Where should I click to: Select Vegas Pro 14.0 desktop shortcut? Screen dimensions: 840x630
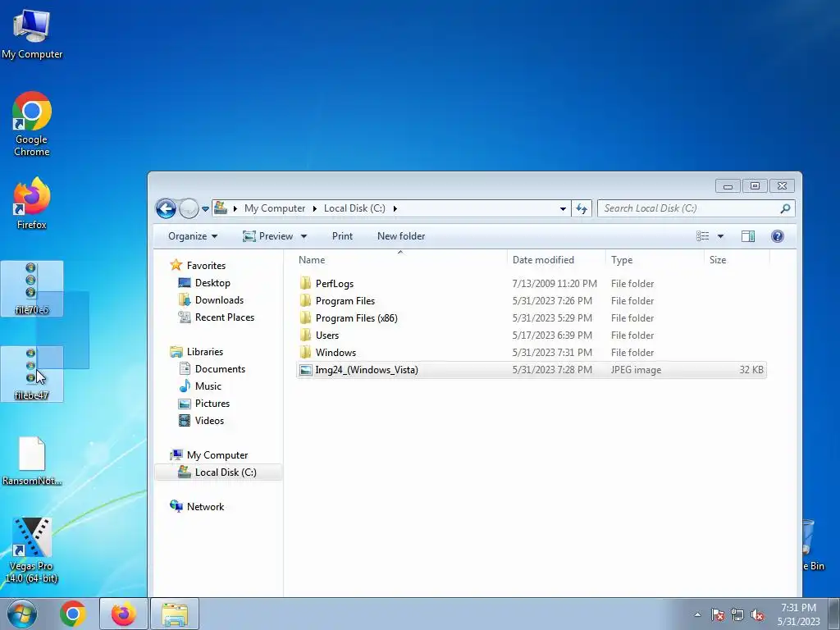pyautogui.click(x=32, y=550)
